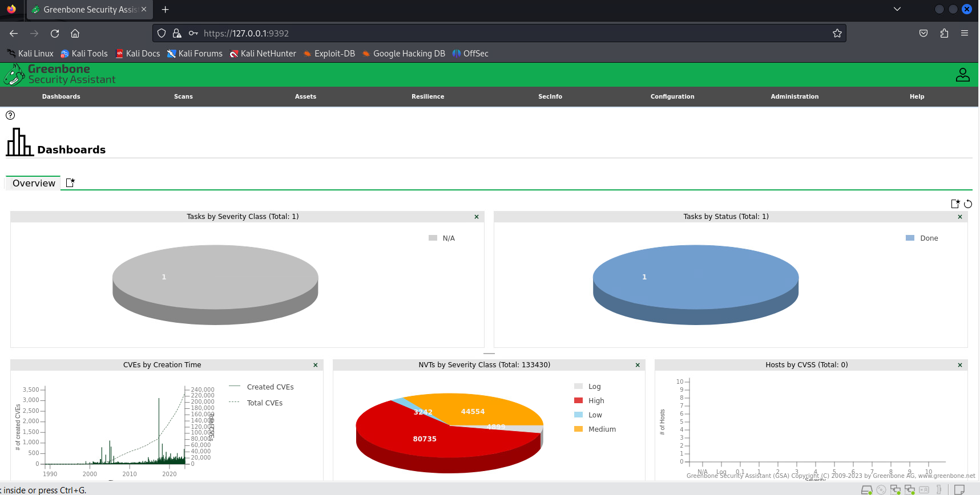The width and height of the screenshot is (980, 495).
Task: Reset dashboard to defaults icon
Action: coord(968,204)
